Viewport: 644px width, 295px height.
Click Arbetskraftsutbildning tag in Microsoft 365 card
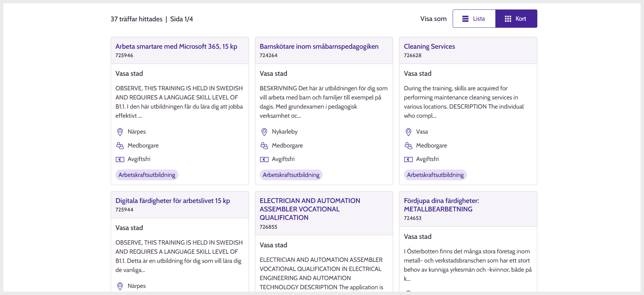[147, 175]
